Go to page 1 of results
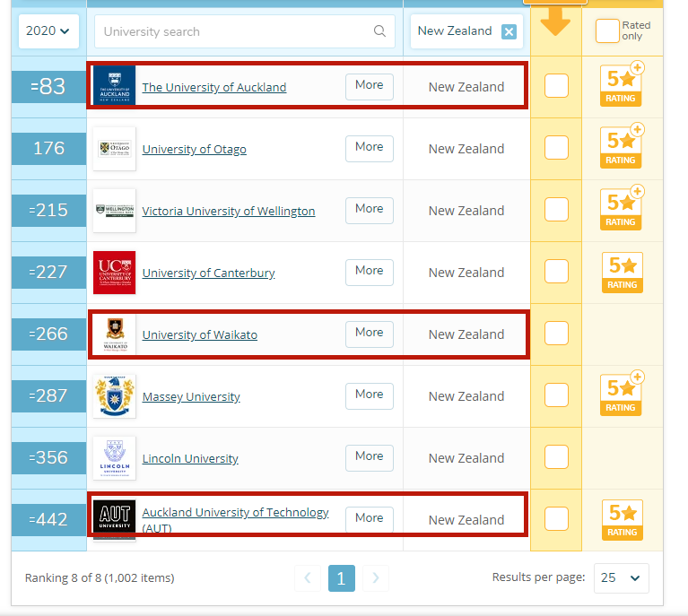The height and width of the screenshot is (616, 688). coord(342,578)
